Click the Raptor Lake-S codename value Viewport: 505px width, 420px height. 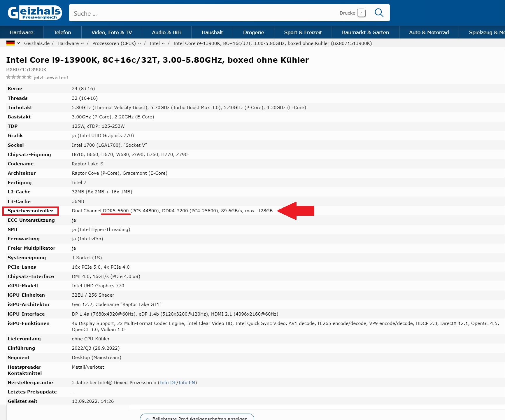coord(87,164)
